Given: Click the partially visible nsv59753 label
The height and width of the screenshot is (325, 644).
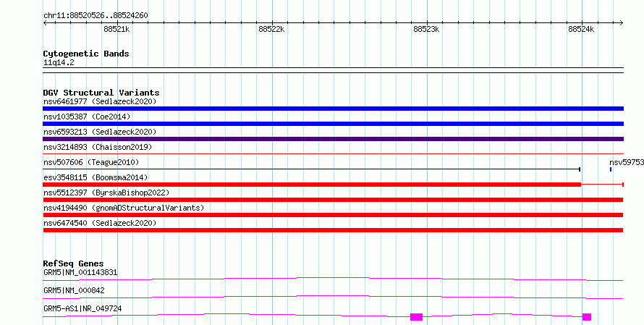Looking at the screenshot, I should (627, 162).
